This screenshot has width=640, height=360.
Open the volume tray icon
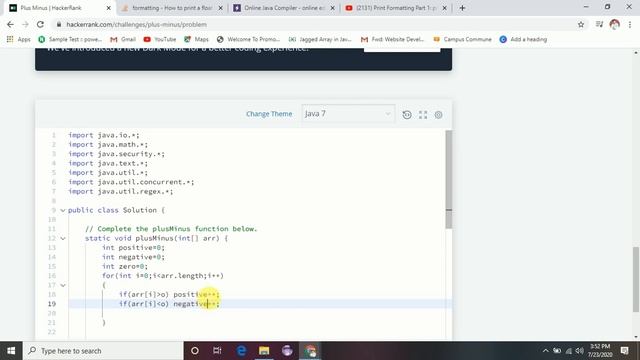coord(580,351)
